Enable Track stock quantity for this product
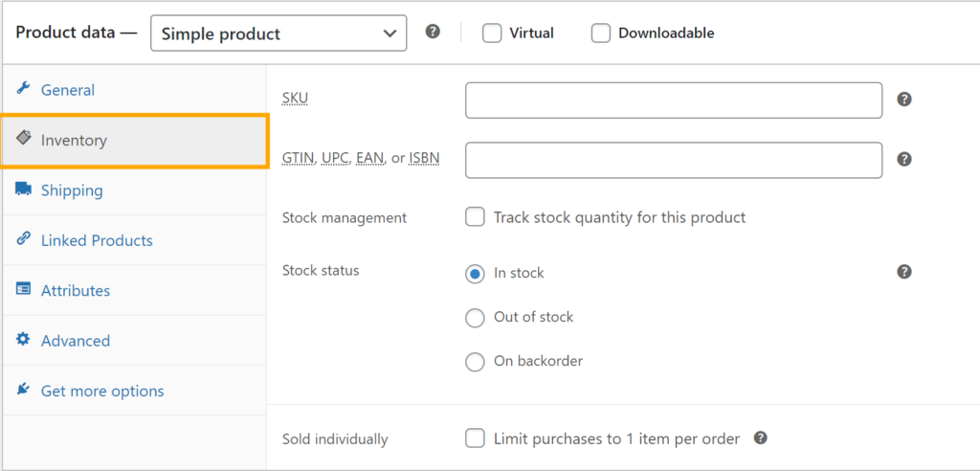This screenshot has width=980, height=471. pos(476,217)
